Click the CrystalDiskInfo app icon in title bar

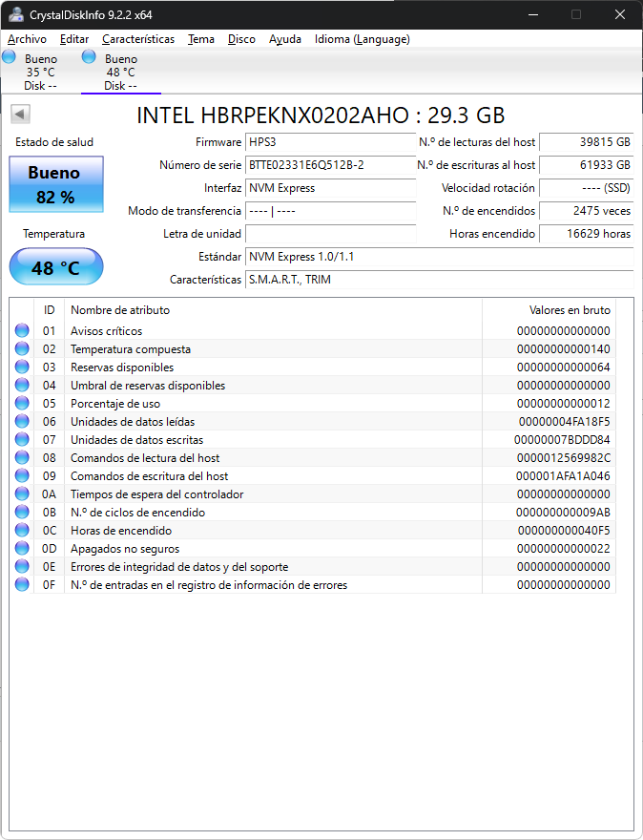point(16,14)
